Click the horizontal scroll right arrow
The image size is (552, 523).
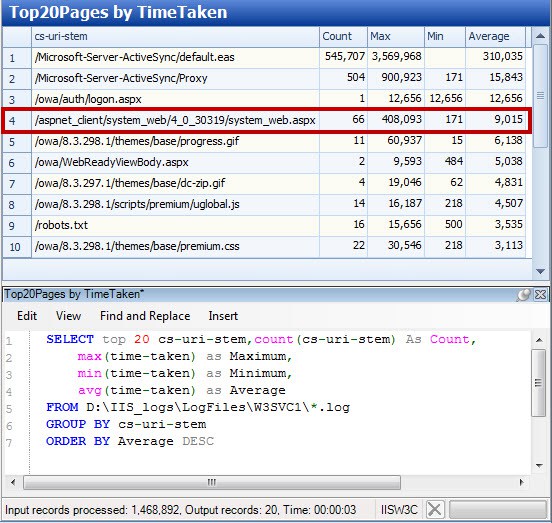[x=522, y=482]
